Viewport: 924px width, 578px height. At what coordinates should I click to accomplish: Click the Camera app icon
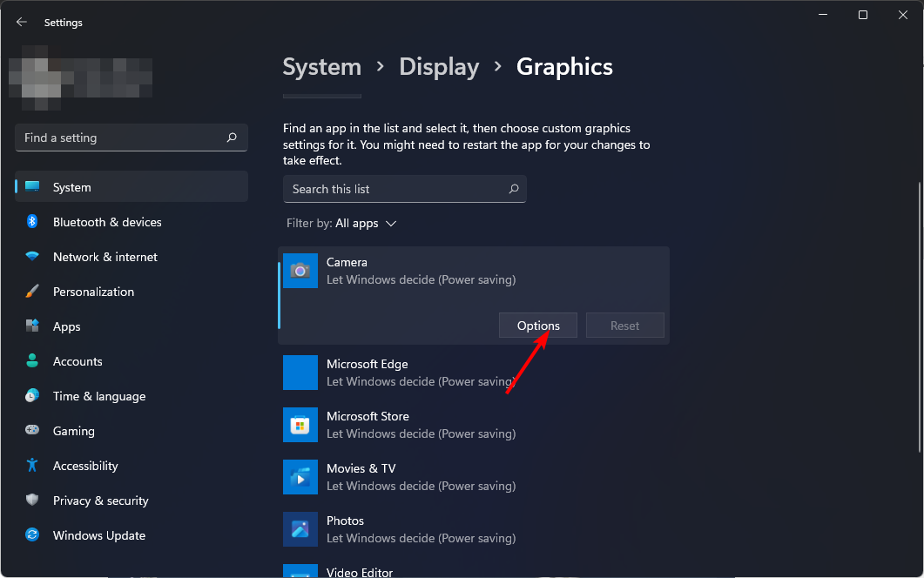(300, 271)
